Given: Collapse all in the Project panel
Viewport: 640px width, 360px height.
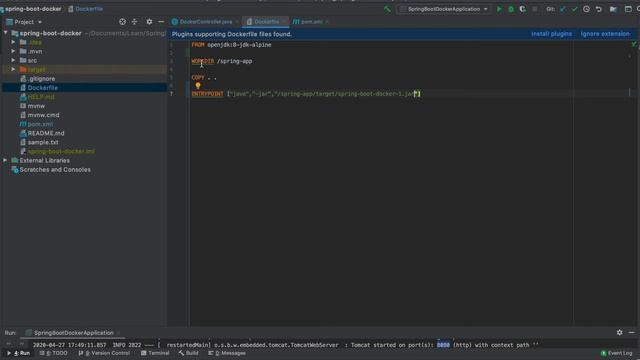Looking at the screenshot, I should click(x=134, y=22).
